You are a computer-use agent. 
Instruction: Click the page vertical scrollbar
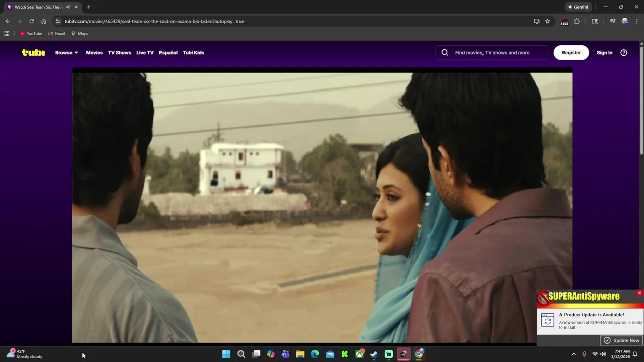(641, 101)
